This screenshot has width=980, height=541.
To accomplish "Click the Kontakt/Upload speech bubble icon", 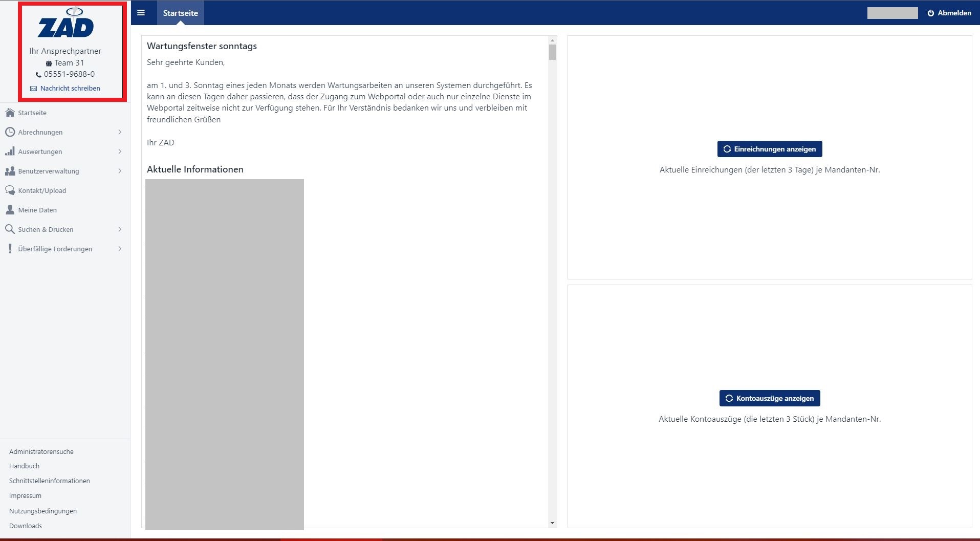I will (10, 190).
